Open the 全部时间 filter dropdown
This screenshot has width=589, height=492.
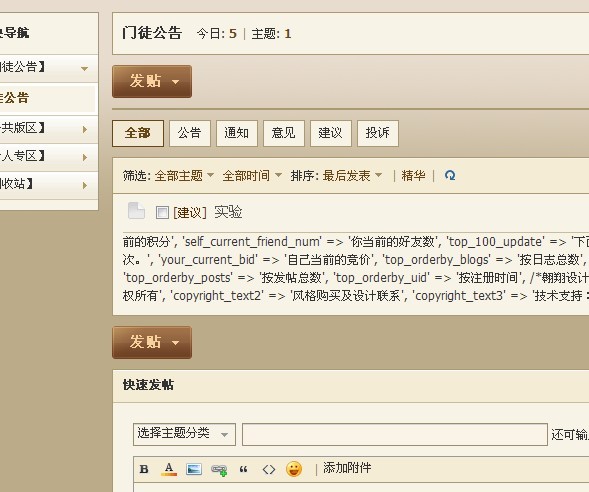pyautogui.click(x=252, y=175)
